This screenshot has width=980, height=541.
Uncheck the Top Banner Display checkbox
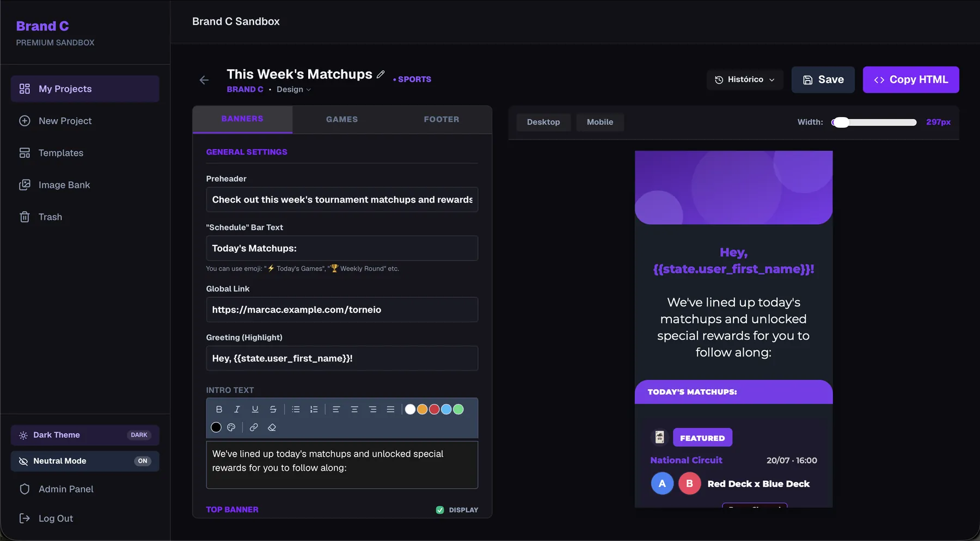(440, 510)
